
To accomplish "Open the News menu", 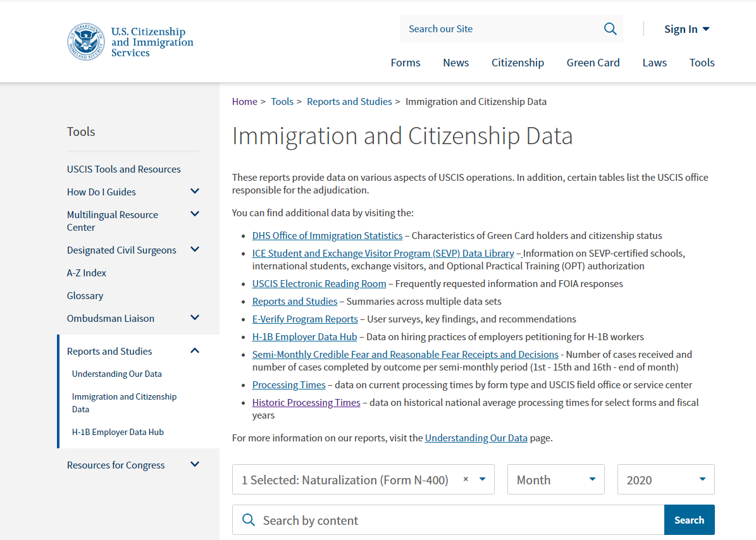I will (x=455, y=63).
